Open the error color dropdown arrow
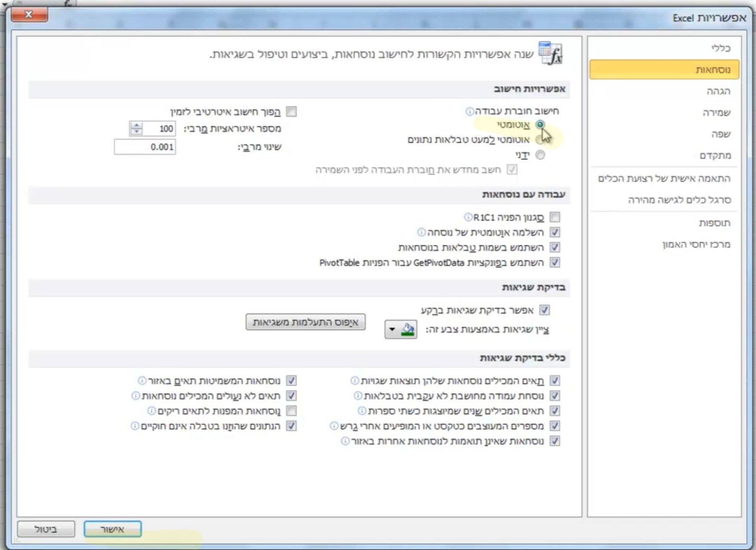756x550 pixels. (x=391, y=329)
